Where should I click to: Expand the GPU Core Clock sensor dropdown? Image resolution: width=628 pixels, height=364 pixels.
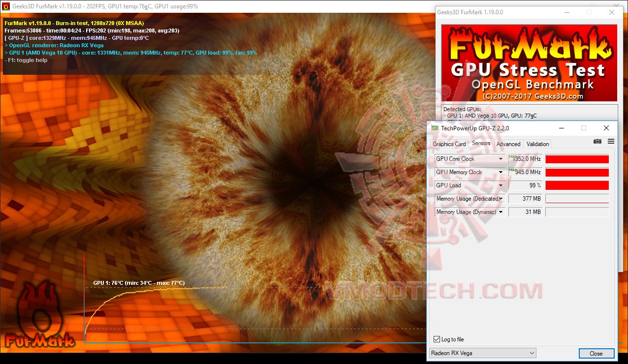point(501,159)
